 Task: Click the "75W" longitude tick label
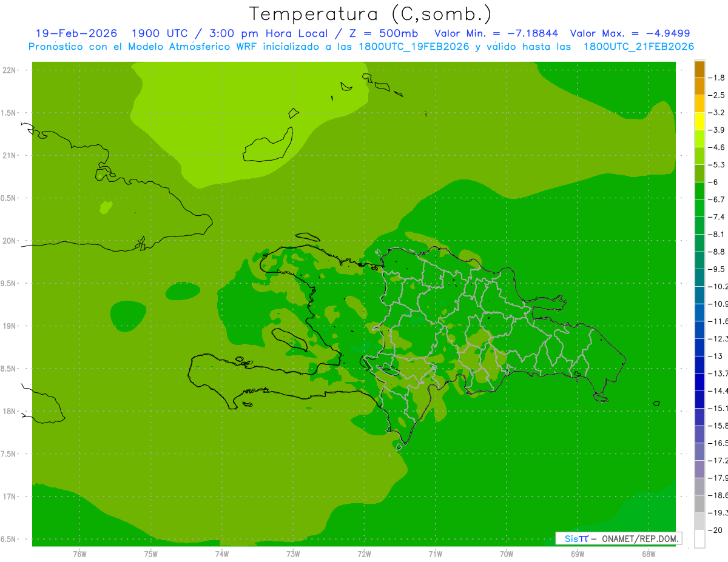pyautogui.click(x=150, y=554)
